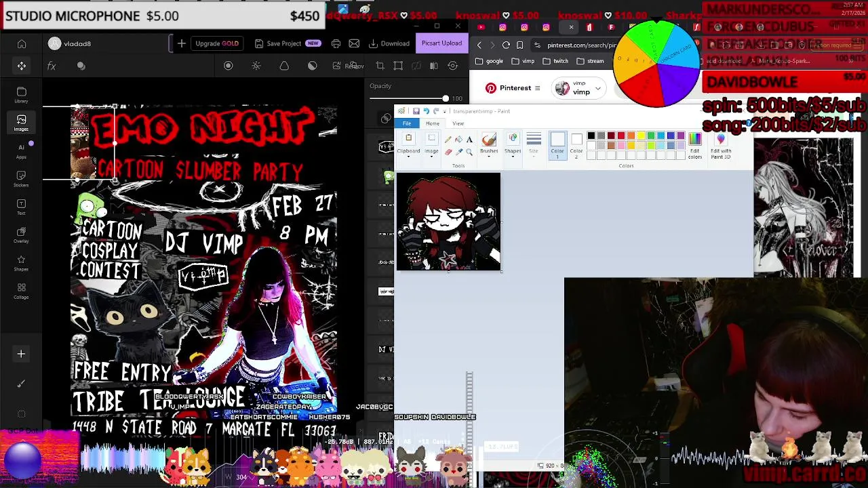Expand the vimp account dropdown on Pinterest
Screen dimensions: 868x488
pos(598,89)
